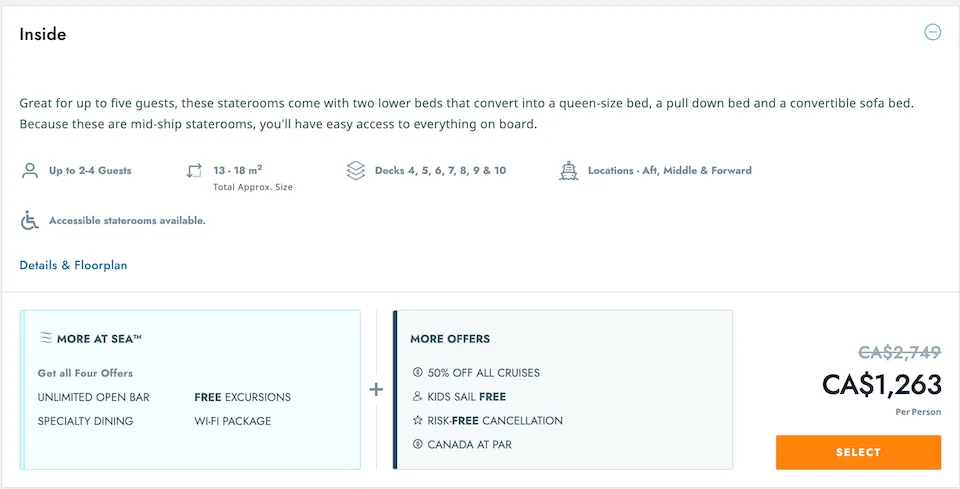
Task: Click the More At Sea waves icon
Action: point(45,339)
